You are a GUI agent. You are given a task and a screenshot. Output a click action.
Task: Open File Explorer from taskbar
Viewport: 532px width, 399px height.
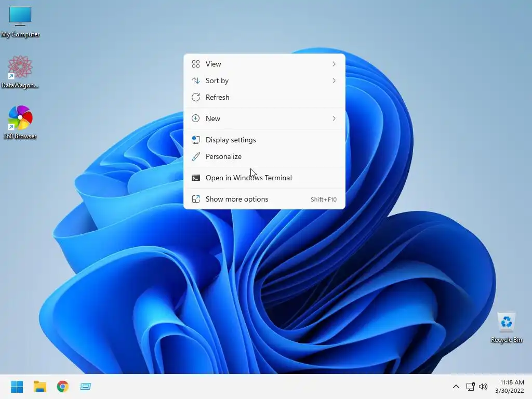39,387
